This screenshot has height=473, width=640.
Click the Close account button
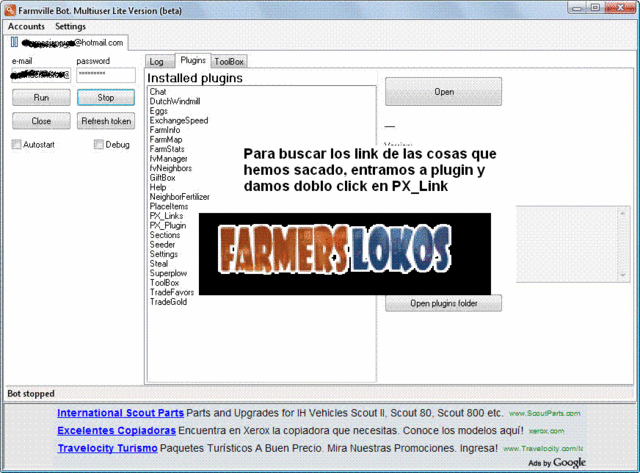(41, 121)
